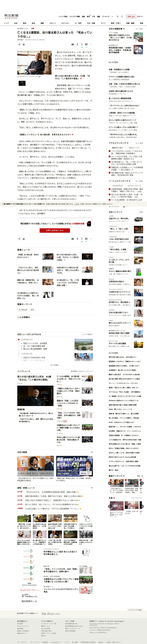Expand もっと見る in アクセスランキング
The image size is (147, 644).
(139, 143)
